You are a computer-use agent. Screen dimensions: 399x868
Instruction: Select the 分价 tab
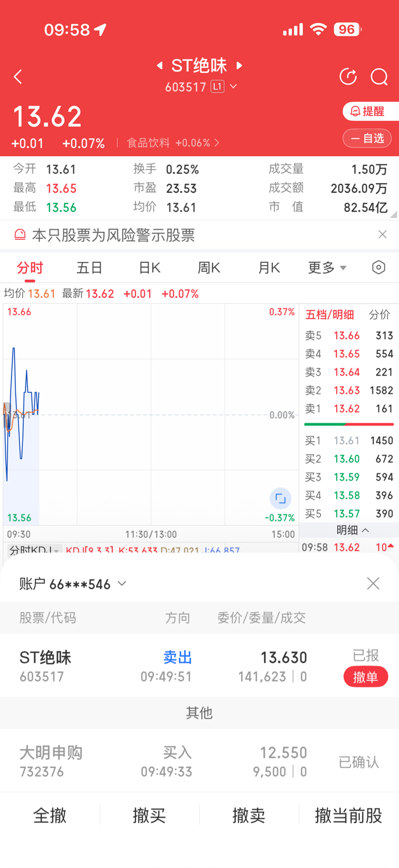[379, 315]
